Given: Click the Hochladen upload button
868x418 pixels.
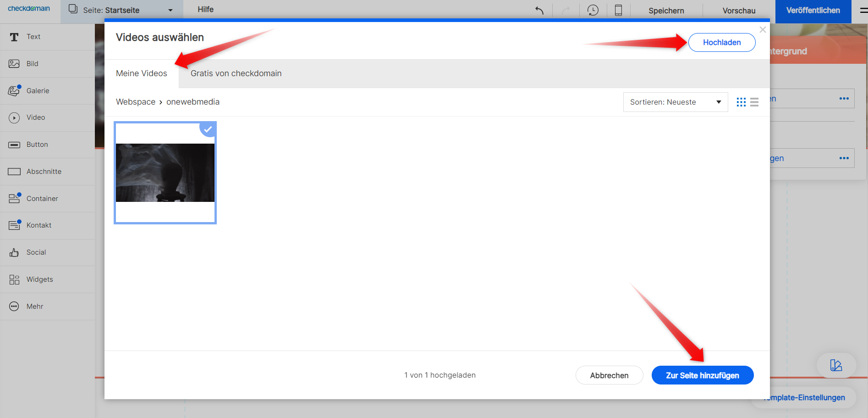Looking at the screenshot, I should (x=721, y=43).
